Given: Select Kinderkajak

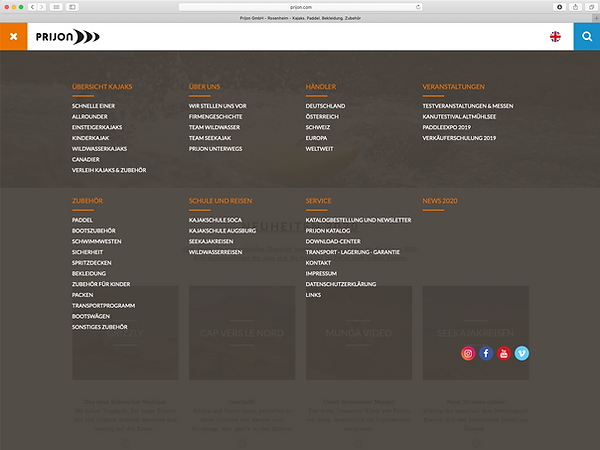Looking at the screenshot, I should point(90,138).
